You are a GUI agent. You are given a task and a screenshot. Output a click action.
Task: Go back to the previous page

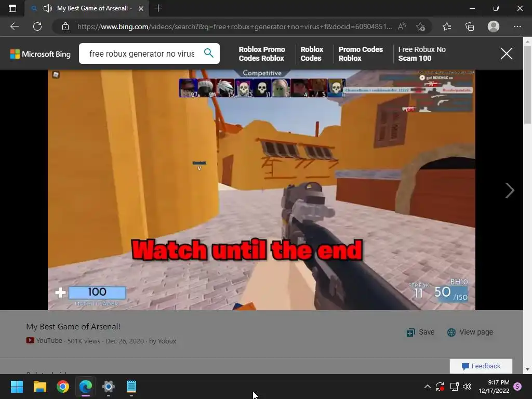pos(14,26)
